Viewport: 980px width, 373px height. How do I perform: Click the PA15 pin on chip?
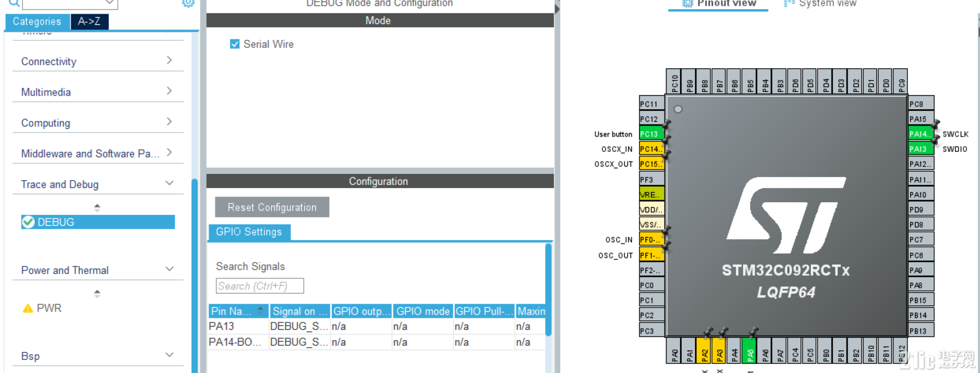921,119
